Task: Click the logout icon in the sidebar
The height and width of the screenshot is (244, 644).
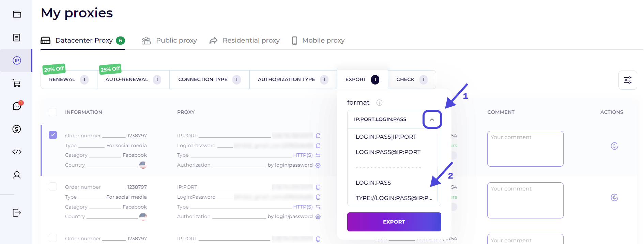Action: [x=17, y=213]
